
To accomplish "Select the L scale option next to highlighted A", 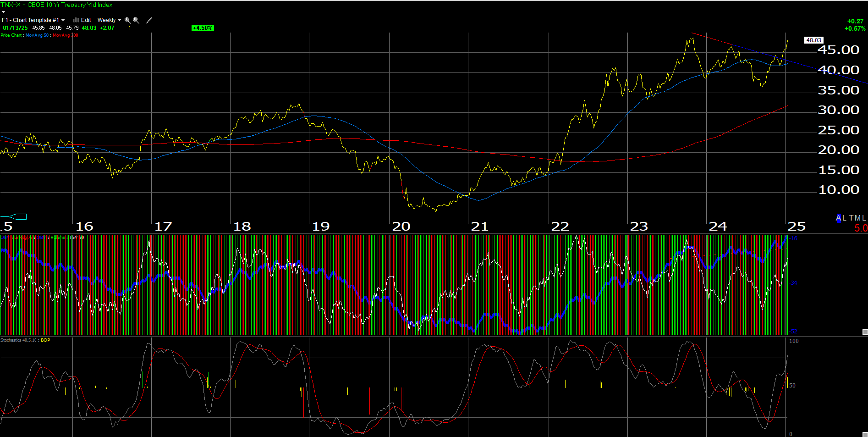I will click(844, 218).
